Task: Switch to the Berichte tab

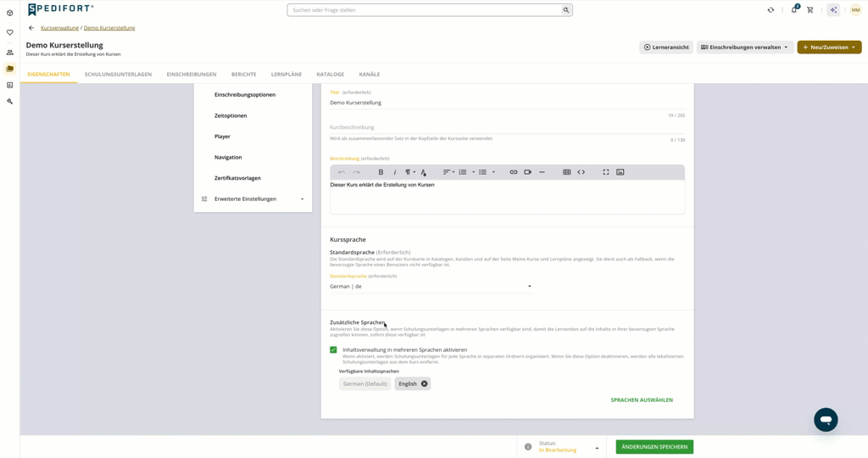Action: (243, 74)
